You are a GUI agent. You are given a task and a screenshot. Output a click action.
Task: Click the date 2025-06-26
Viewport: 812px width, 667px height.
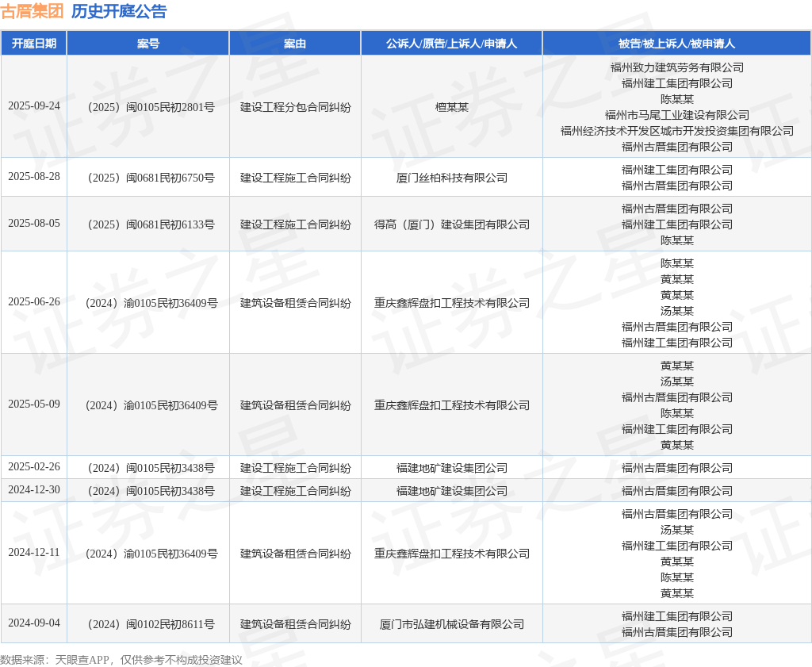34,301
